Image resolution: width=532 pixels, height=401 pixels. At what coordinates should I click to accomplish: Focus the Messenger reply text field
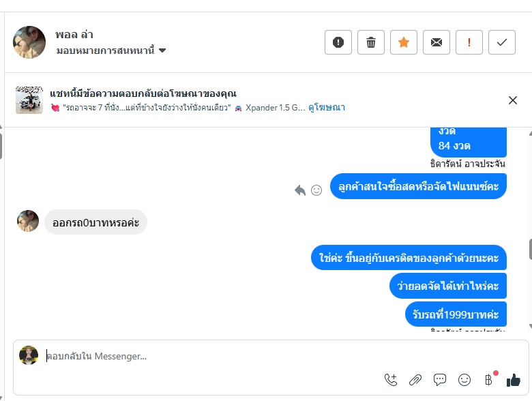pos(205,356)
